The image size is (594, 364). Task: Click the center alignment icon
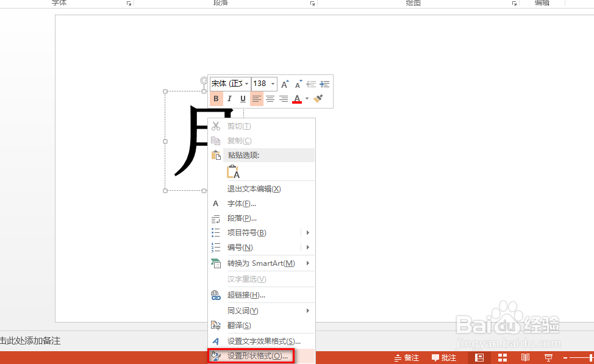coord(270,98)
